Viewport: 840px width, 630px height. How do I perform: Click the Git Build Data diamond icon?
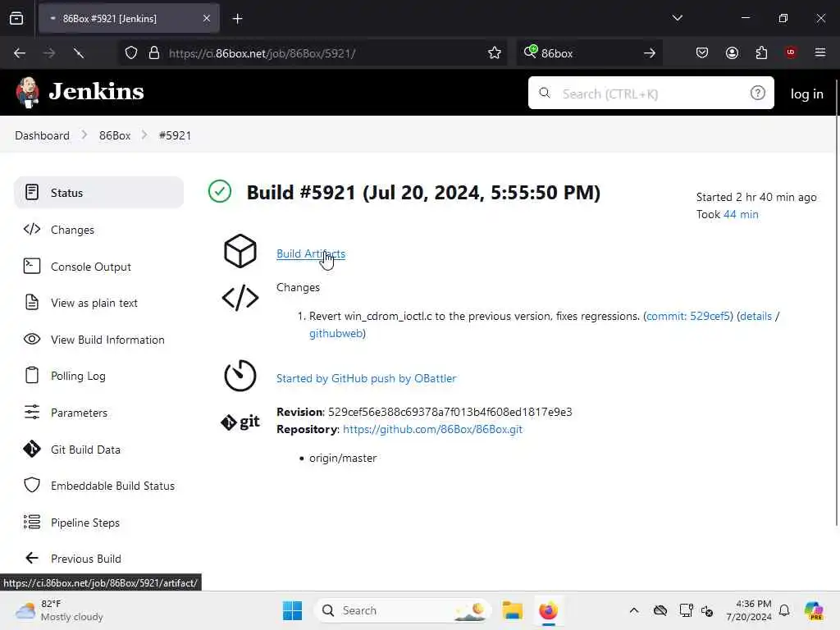(x=32, y=449)
